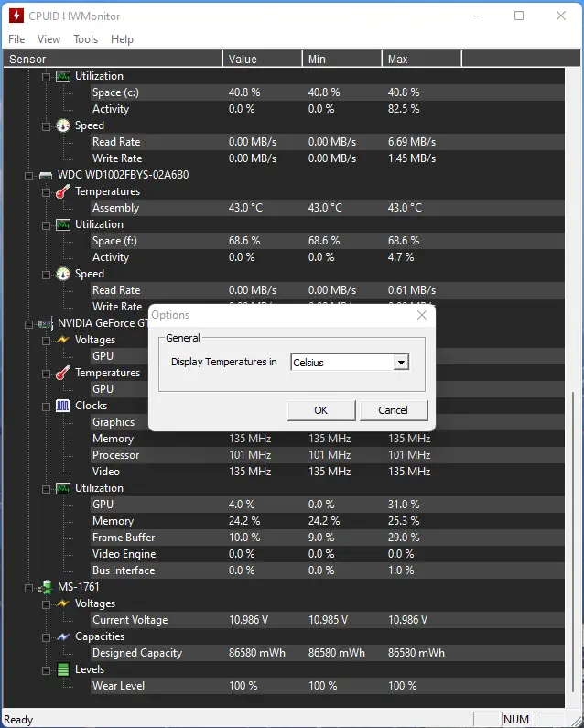Collapse the topmost Utilization node

(x=46, y=77)
